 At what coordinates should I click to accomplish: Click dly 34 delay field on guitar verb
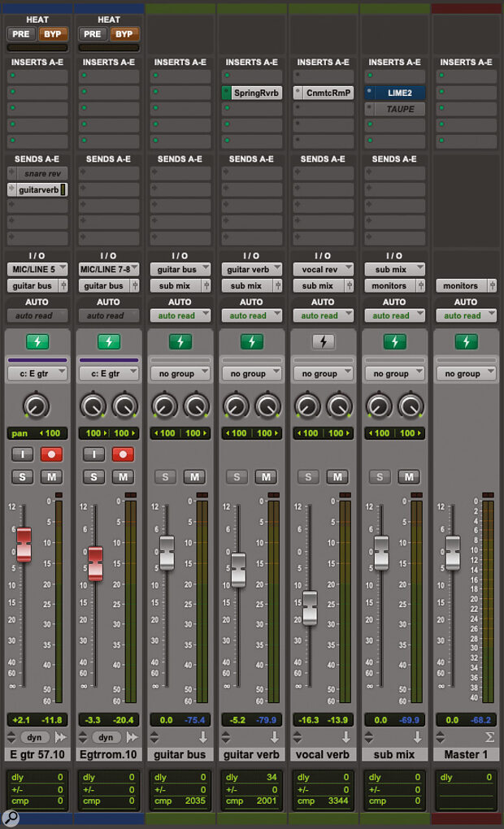(252, 777)
